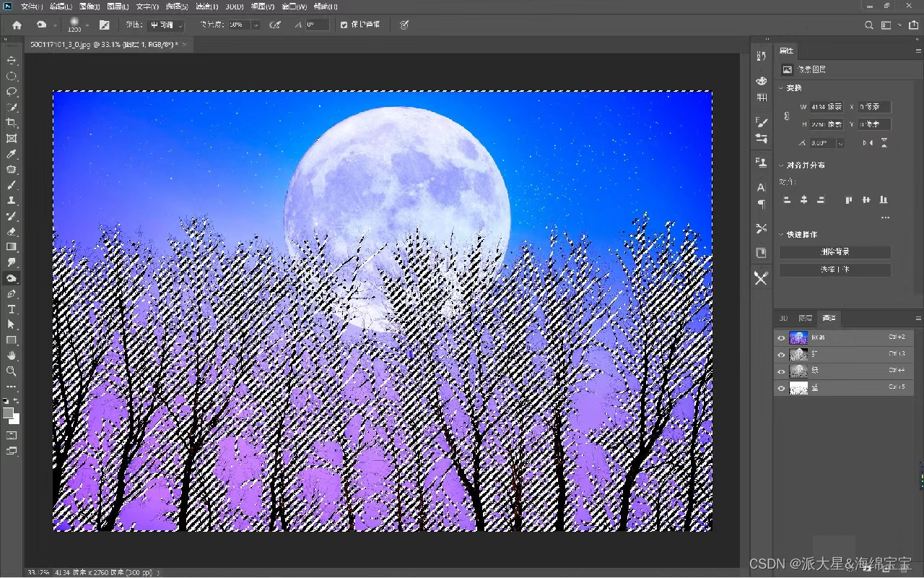The height and width of the screenshot is (578, 924).
Task: Switch to the Channels tab
Action: click(829, 318)
